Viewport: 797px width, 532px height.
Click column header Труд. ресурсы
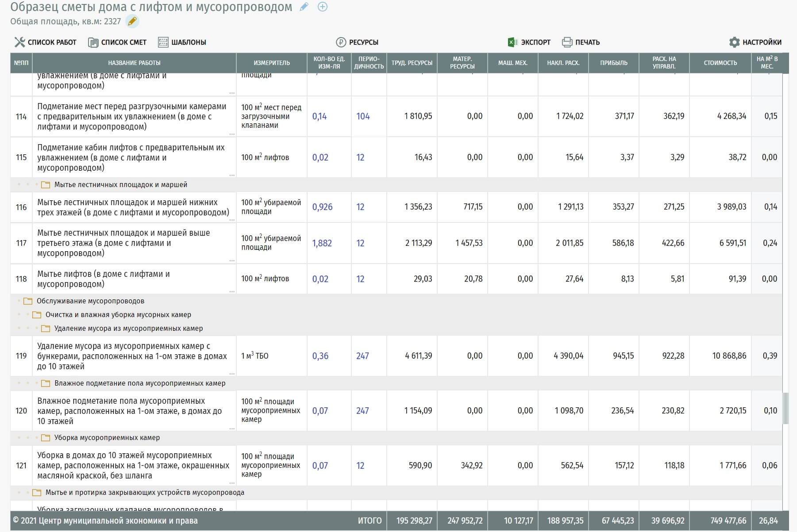[x=412, y=63]
